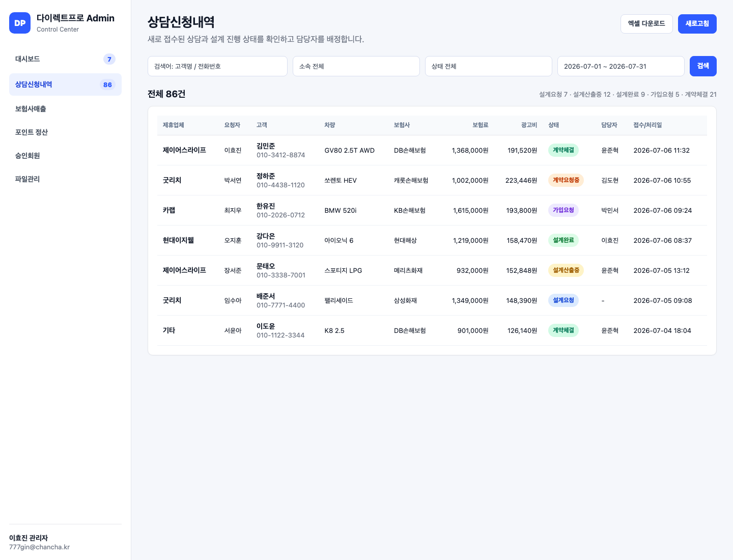Click the 보험료 column header
This screenshot has height=560, width=733.
[480, 125]
